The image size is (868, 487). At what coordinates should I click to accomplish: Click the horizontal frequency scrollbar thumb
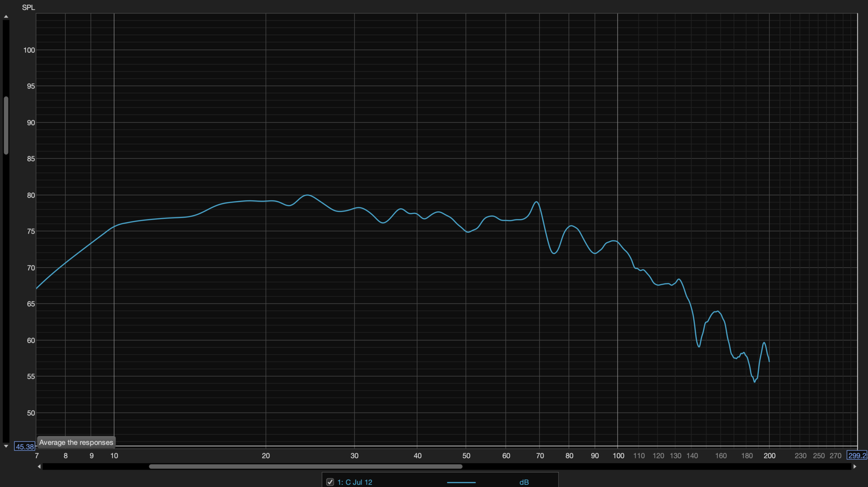point(306,467)
